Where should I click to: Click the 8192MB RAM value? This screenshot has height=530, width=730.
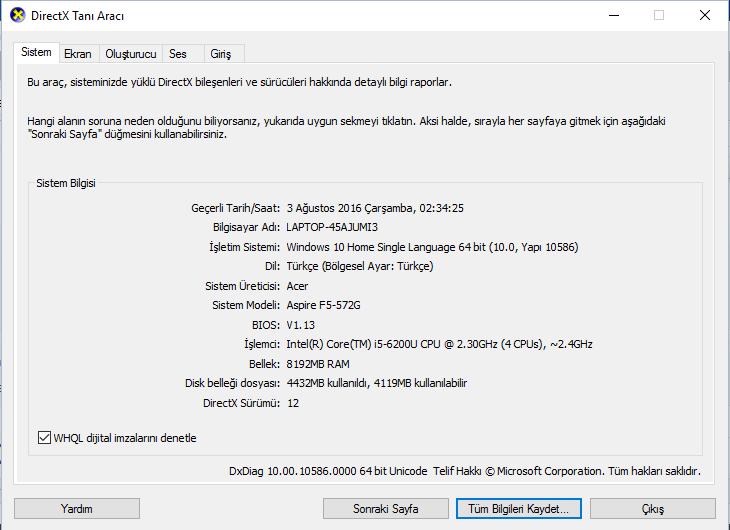[x=318, y=364]
